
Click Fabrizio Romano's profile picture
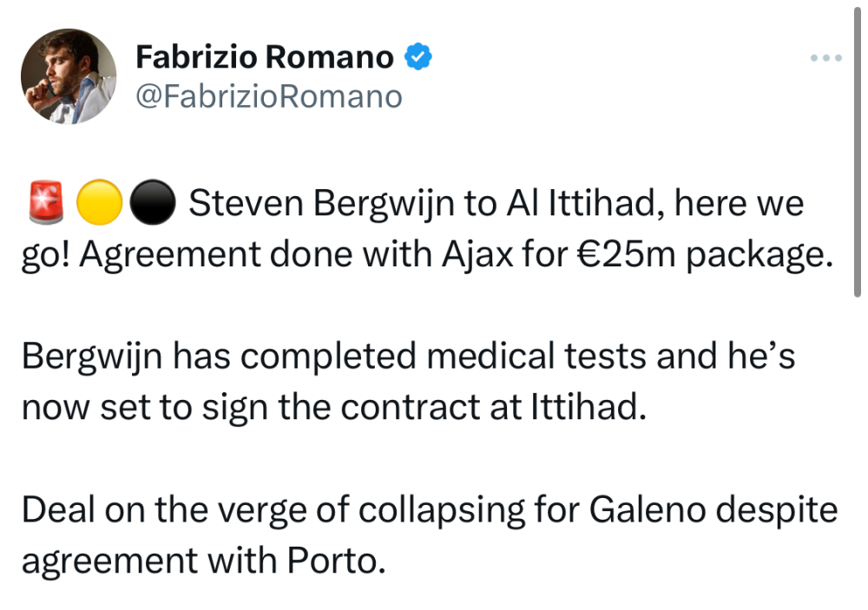(x=69, y=76)
